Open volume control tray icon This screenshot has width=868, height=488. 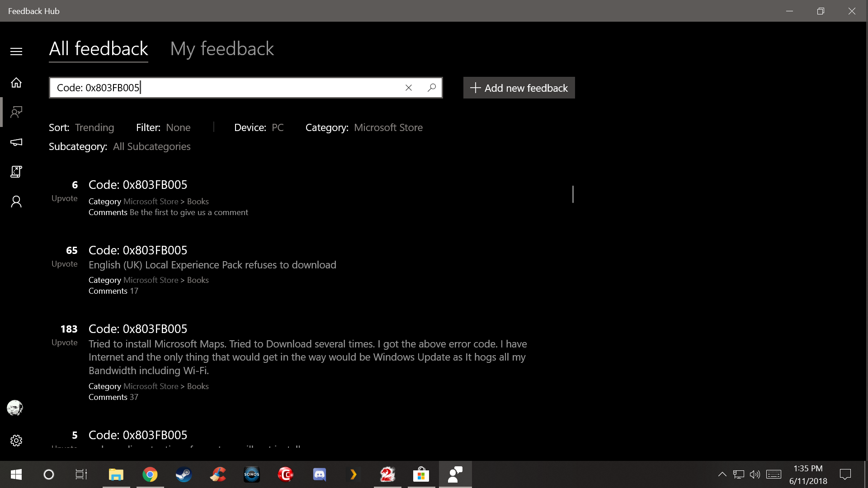(x=755, y=474)
